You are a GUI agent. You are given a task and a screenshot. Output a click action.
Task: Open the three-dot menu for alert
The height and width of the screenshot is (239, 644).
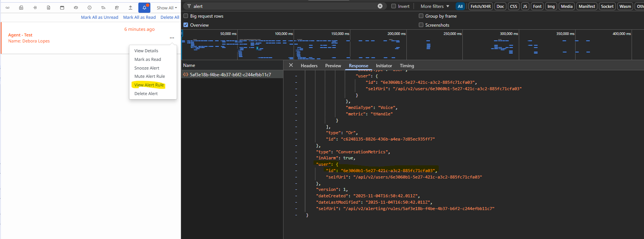[172, 38]
